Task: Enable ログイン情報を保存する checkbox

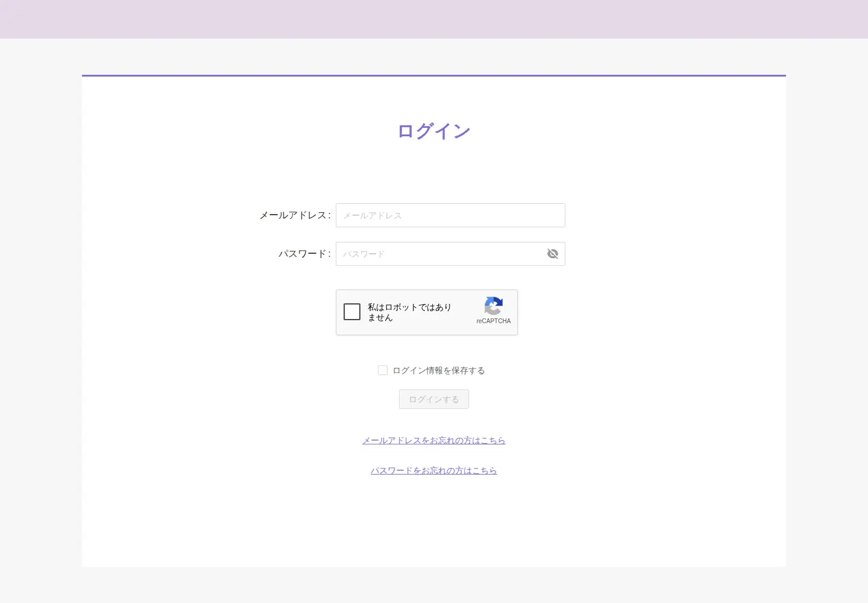Action: [x=383, y=370]
